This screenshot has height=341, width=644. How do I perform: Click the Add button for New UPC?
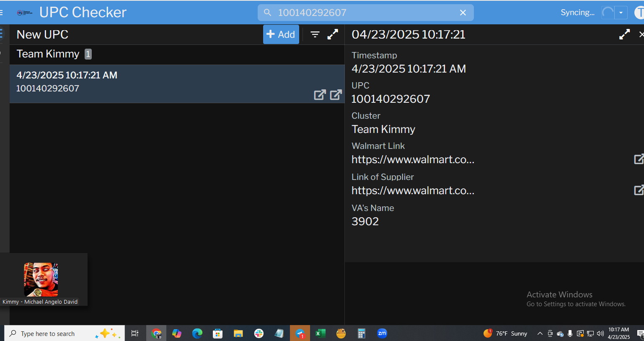(x=281, y=34)
